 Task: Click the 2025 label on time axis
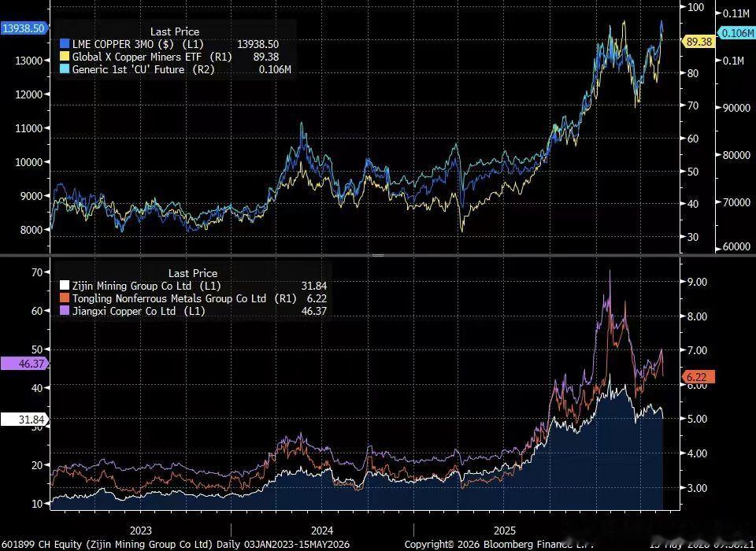[505, 531]
